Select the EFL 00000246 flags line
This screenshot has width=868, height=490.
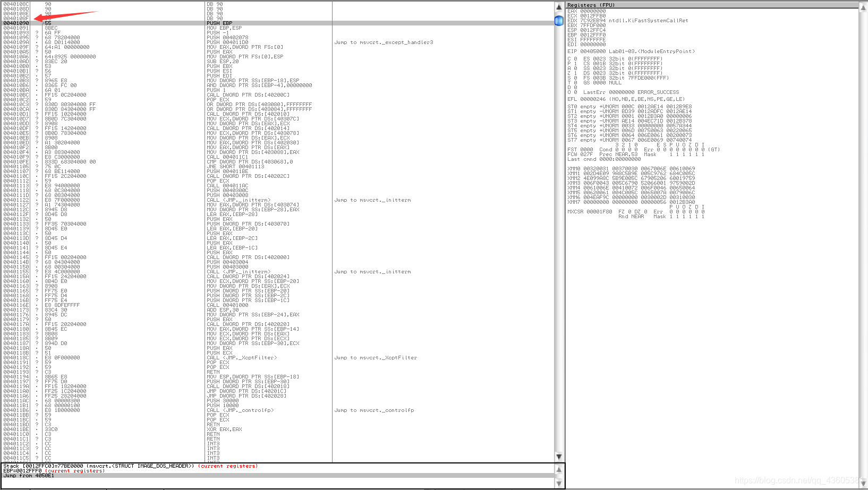pyautogui.click(x=626, y=99)
